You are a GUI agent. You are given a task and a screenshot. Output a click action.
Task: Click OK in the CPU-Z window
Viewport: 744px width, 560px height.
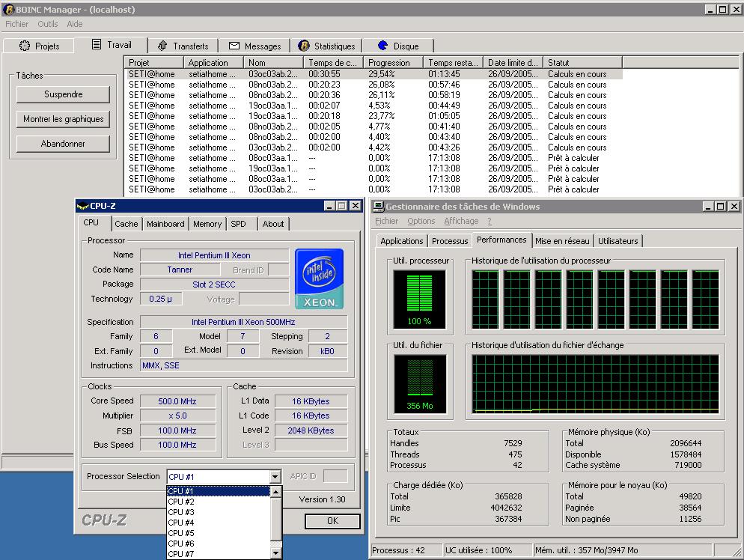click(x=332, y=521)
